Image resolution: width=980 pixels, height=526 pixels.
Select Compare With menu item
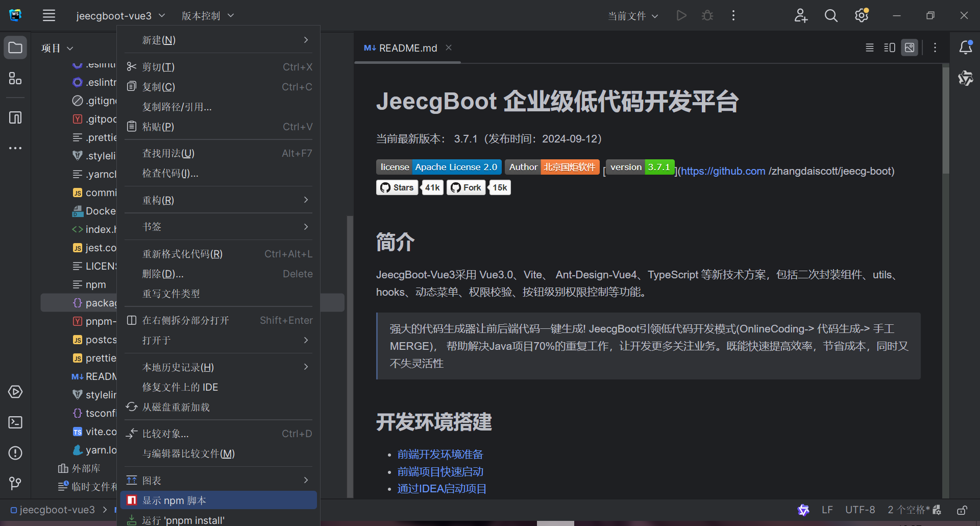pos(218,434)
